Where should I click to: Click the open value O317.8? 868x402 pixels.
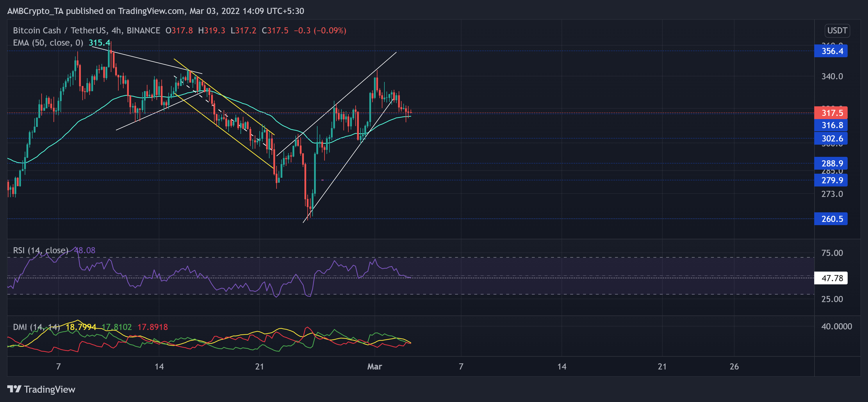(x=179, y=30)
